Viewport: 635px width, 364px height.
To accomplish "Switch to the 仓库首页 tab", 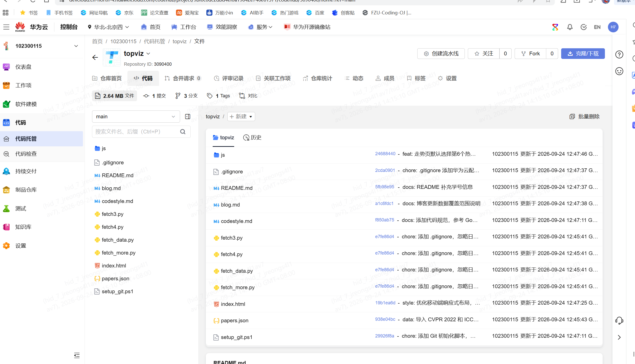I will (107, 78).
